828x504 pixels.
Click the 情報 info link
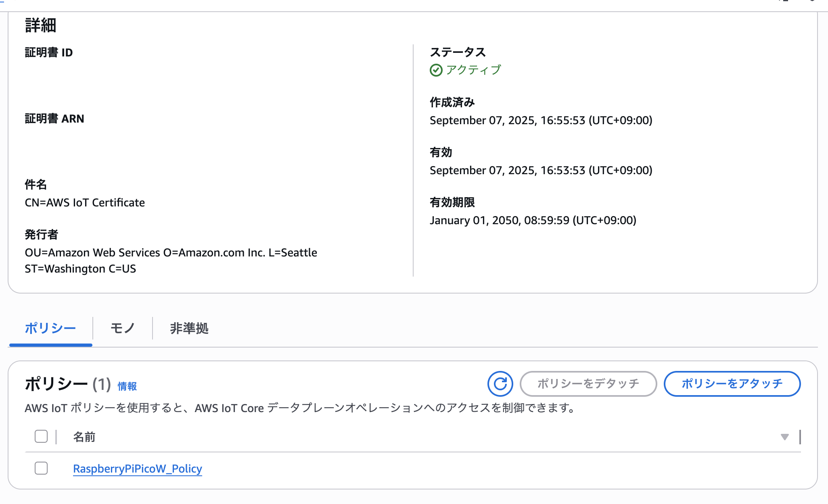pos(127,386)
